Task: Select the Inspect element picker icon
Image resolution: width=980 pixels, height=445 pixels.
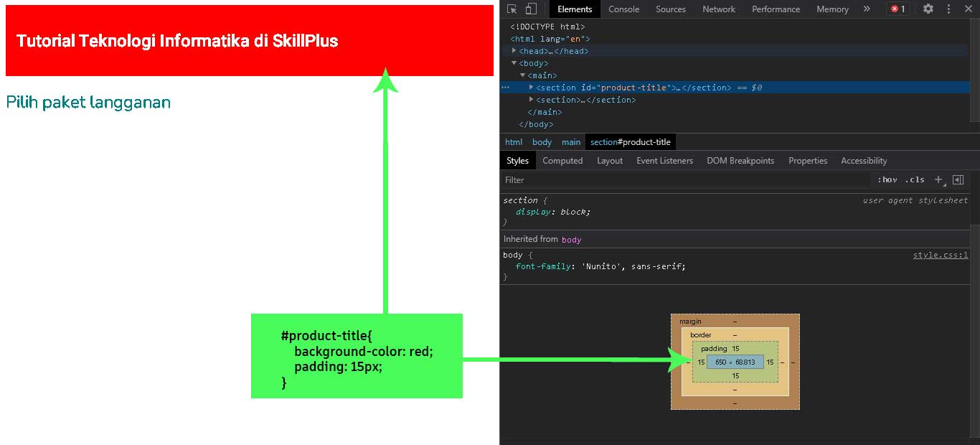Action: pos(512,9)
